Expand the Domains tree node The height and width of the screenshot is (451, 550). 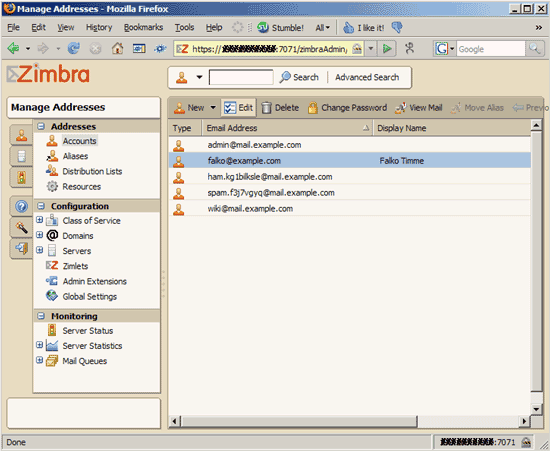40,235
